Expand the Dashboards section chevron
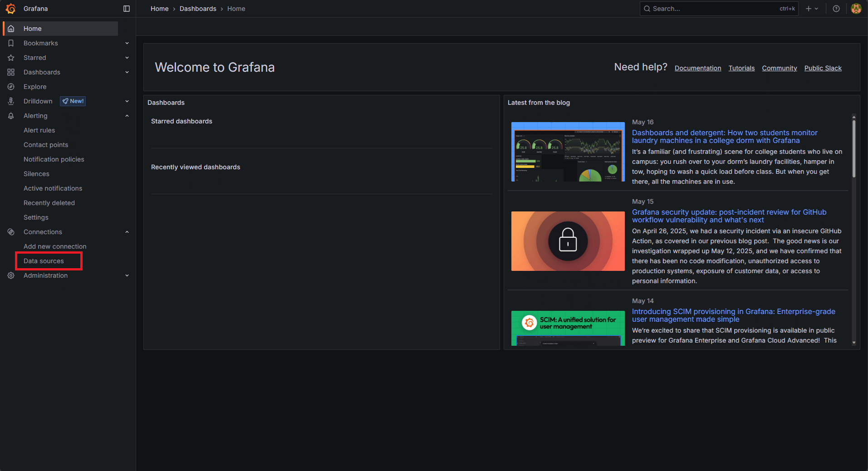The image size is (868, 471). pos(127,72)
